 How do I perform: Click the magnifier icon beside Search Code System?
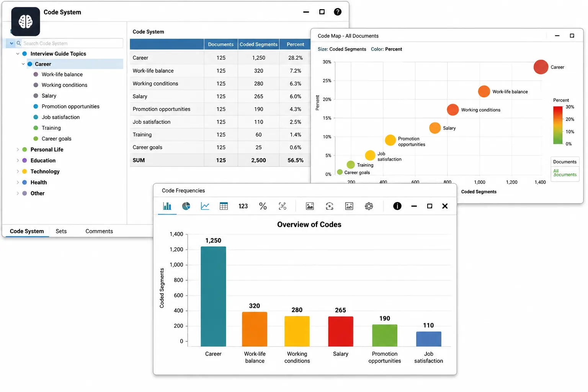(18, 43)
